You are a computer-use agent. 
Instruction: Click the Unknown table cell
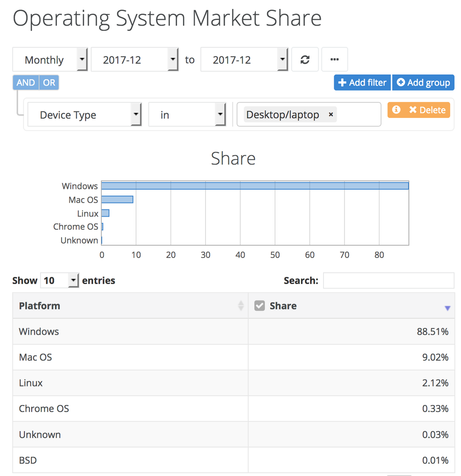(131, 434)
